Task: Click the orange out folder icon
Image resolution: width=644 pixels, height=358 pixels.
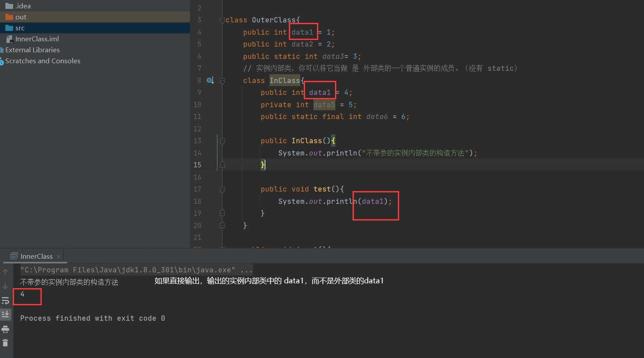Action: coord(9,17)
